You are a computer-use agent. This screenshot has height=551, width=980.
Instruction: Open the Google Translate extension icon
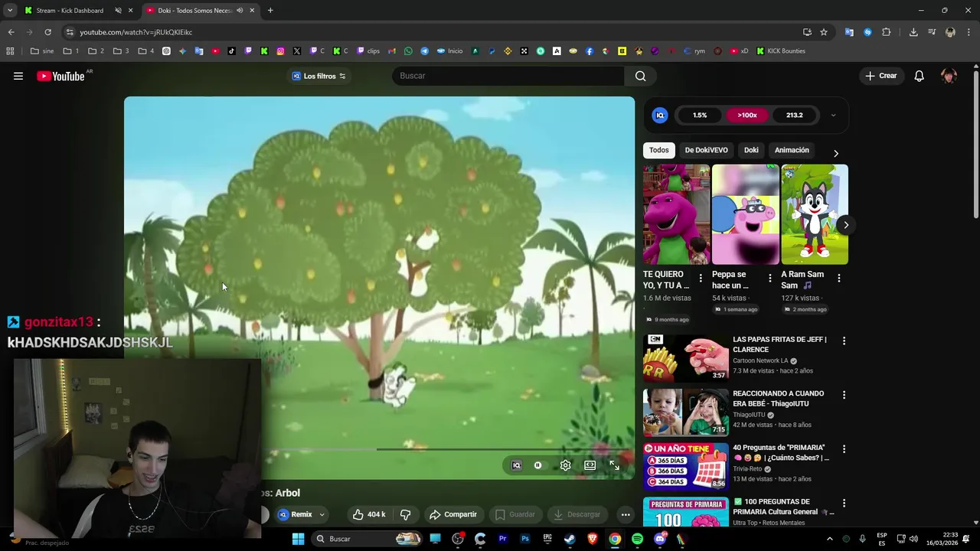click(x=849, y=32)
